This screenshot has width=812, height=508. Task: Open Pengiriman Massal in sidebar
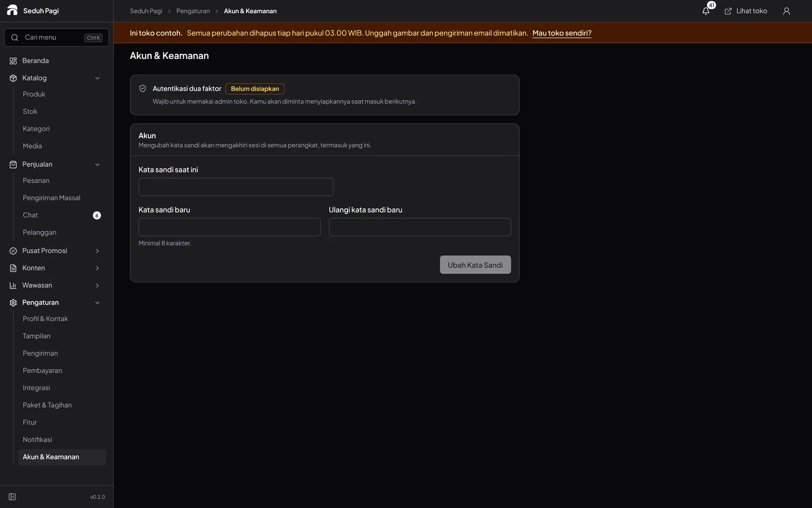[62, 198]
